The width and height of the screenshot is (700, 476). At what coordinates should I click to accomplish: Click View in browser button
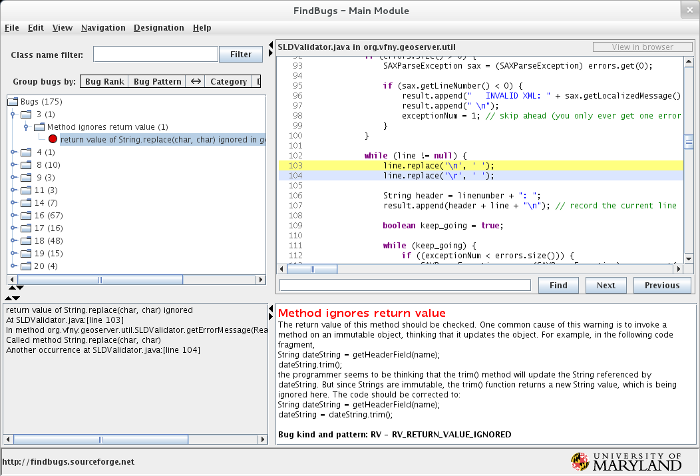(642, 47)
